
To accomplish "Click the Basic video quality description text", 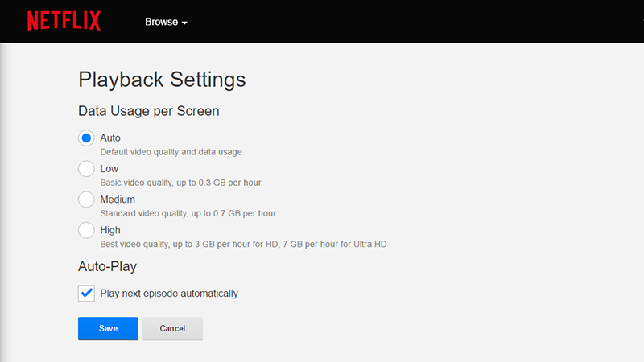I will 180,183.
